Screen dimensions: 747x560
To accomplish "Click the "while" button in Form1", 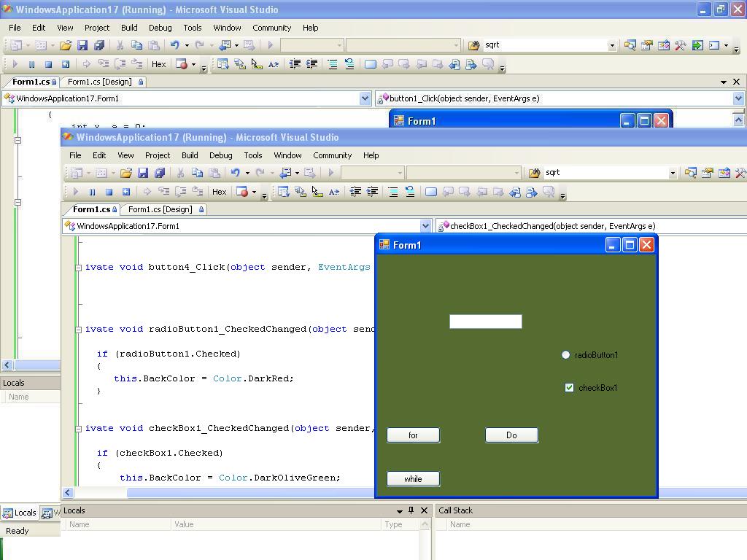I will (x=413, y=479).
